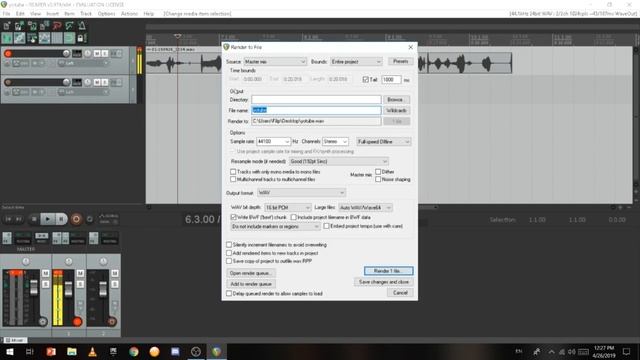Solo the first track in track panel
The image size is (640, 360).
(105, 53)
